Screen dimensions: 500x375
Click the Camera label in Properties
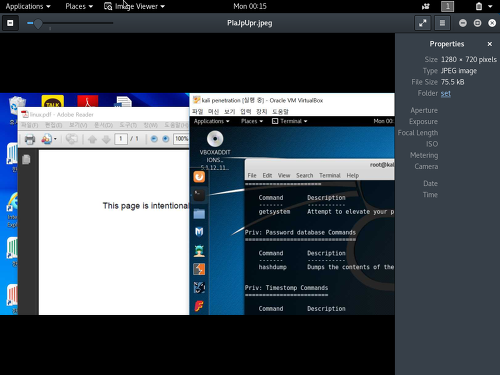(426, 166)
